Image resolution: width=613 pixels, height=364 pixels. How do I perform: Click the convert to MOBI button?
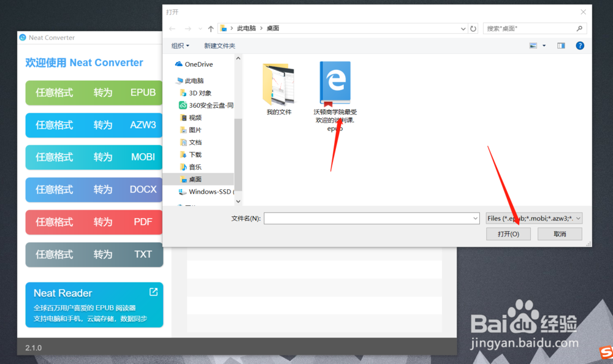click(94, 157)
